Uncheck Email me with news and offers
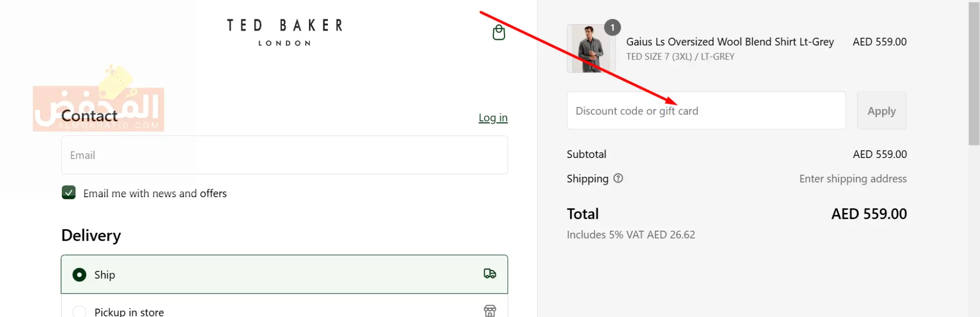 coord(69,193)
